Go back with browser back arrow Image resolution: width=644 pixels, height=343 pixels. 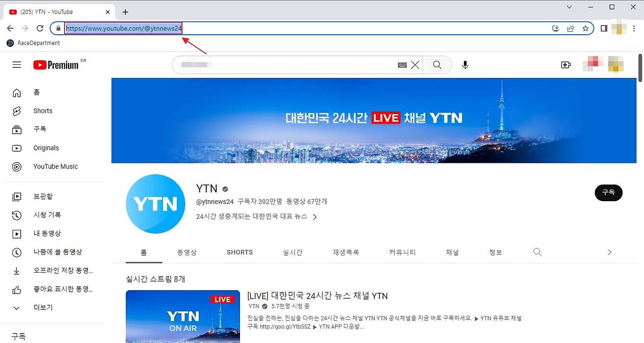[10, 28]
